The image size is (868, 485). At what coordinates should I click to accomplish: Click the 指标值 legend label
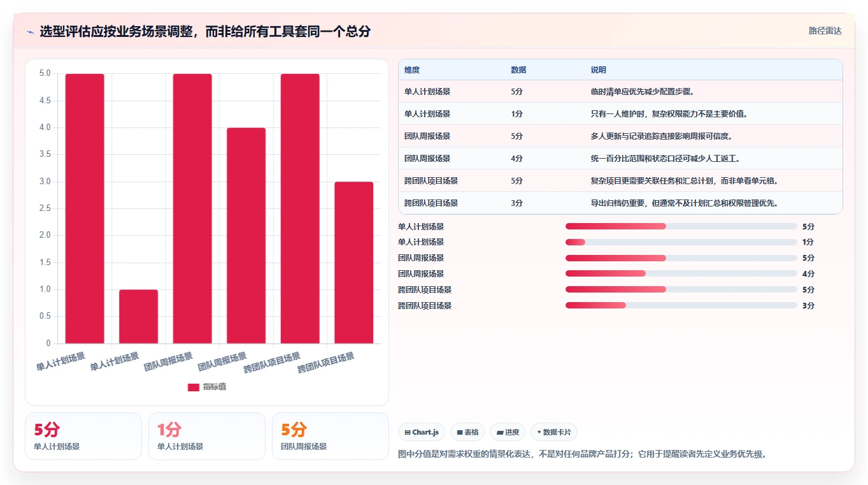pos(215,387)
